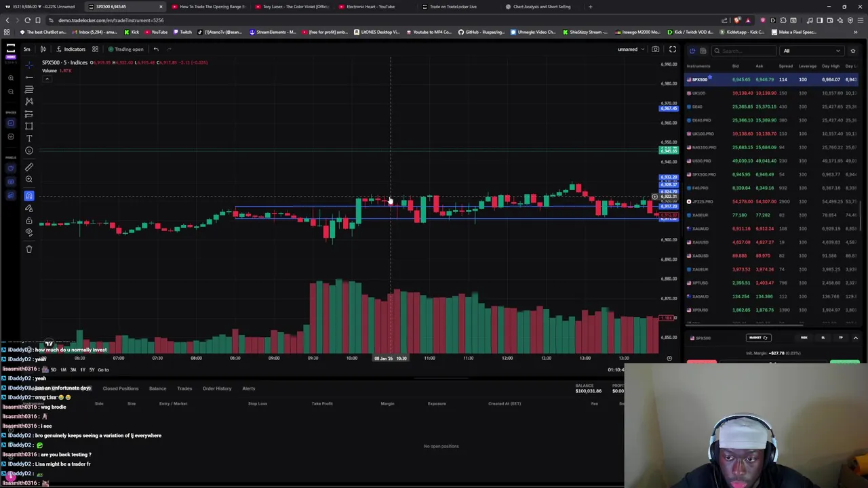The width and height of the screenshot is (868, 488).
Task: Open the Alerts tab
Action: click(x=249, y=388)
